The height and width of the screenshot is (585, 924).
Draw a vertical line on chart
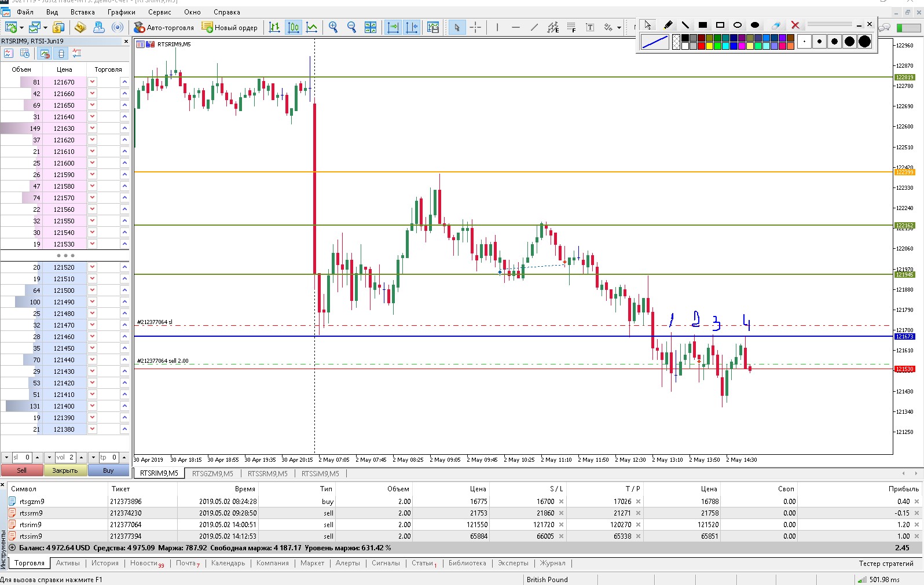click(497, 27)
